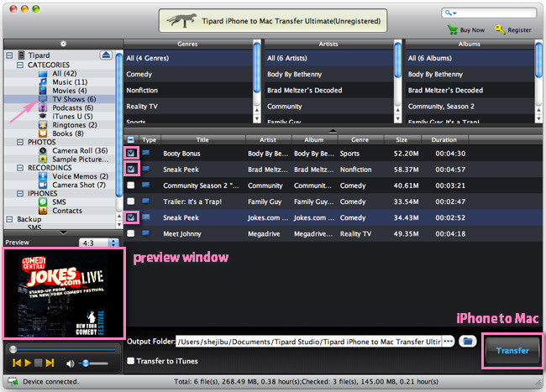Sort the table by the Size column
The height and width of the screenshot is (392, 546).
402,140
